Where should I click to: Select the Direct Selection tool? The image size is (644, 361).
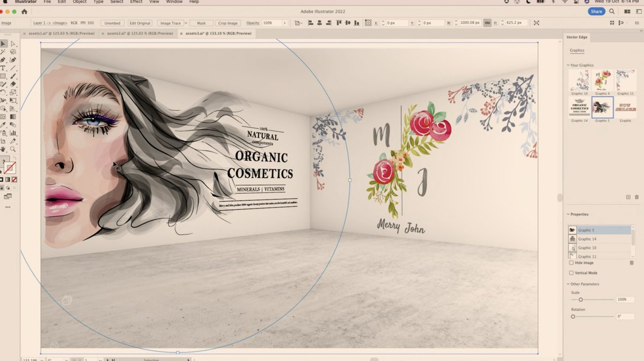(13, 44)
